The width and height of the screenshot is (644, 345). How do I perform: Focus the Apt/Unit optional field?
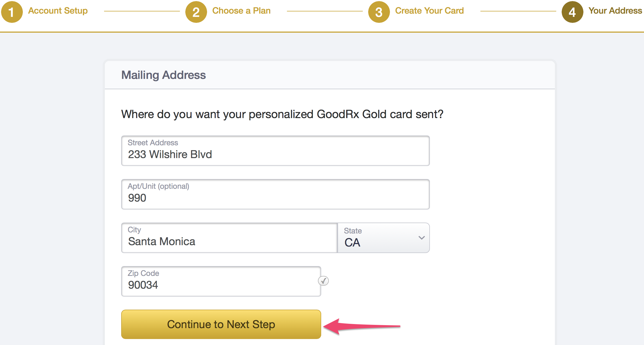tap(276, 194)
